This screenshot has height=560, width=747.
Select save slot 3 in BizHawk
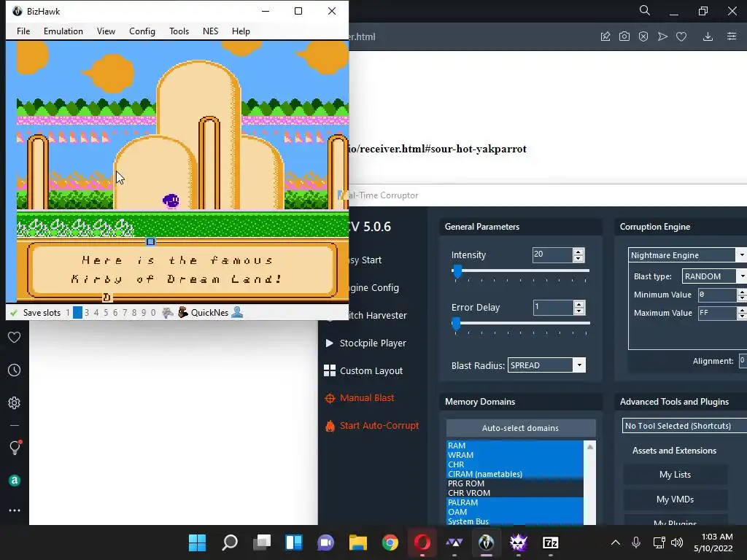(x=87, y=313)
